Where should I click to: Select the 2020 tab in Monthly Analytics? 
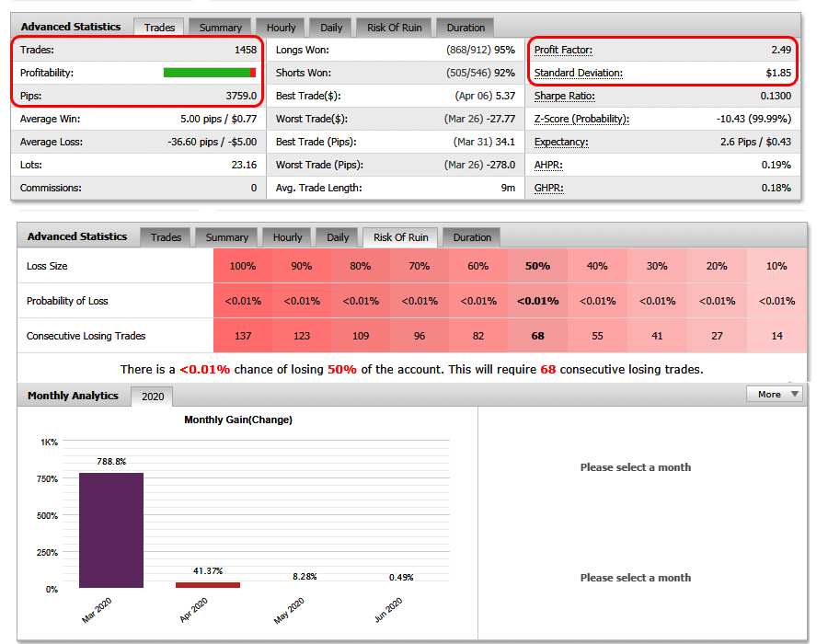pos(151,397)
